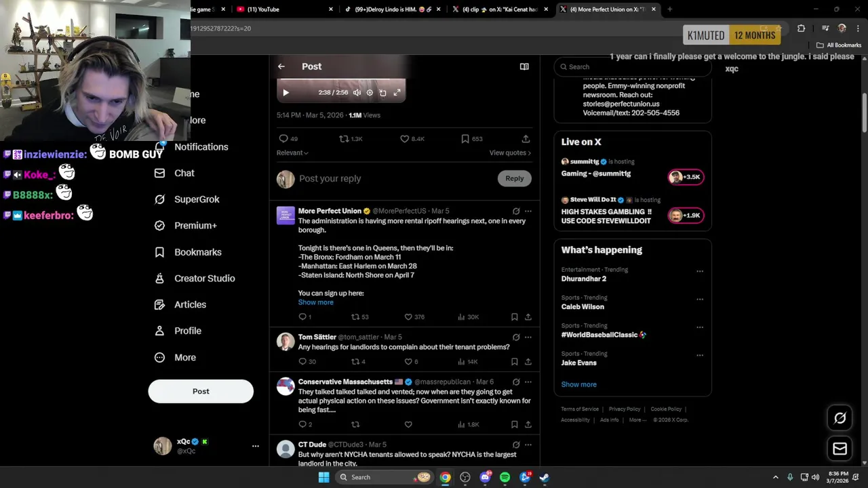Open options for #WorldBaseballClassic trend
The height and width of the screenshot is (488, 868).
(x=700, y=327)
